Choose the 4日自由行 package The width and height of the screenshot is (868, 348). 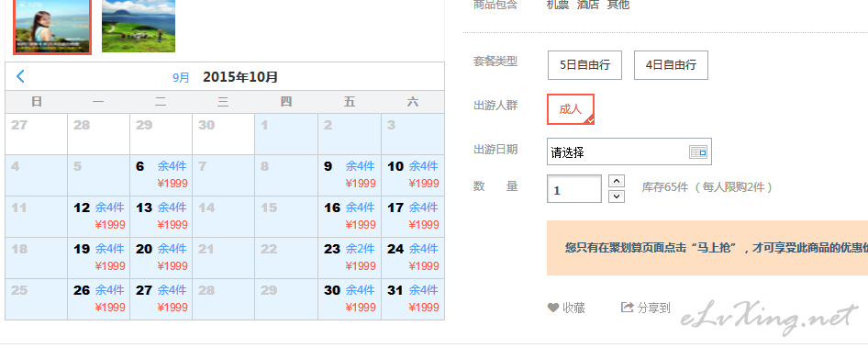pos(671,65)
